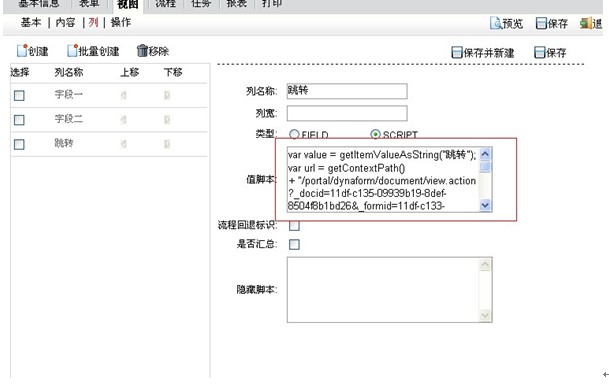This screenshot has width=609, height=384.
Task: Click the 列名称 column header
Action: [x=69, y=72]
